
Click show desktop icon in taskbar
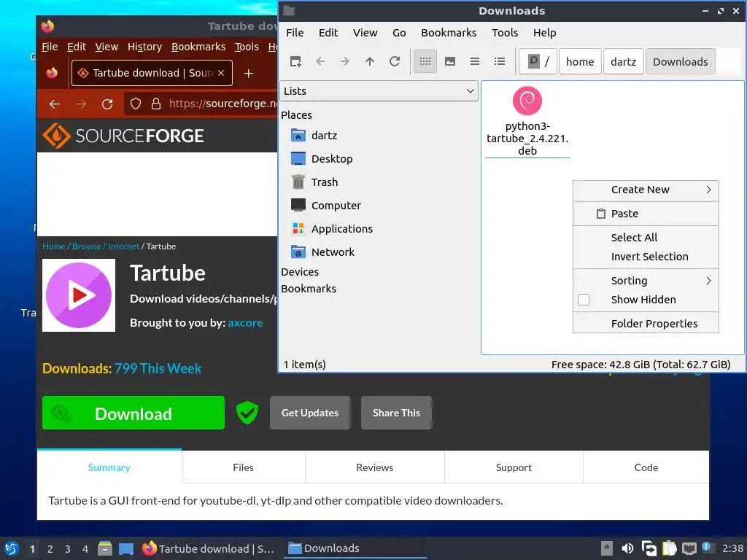(x=125, y=548)
